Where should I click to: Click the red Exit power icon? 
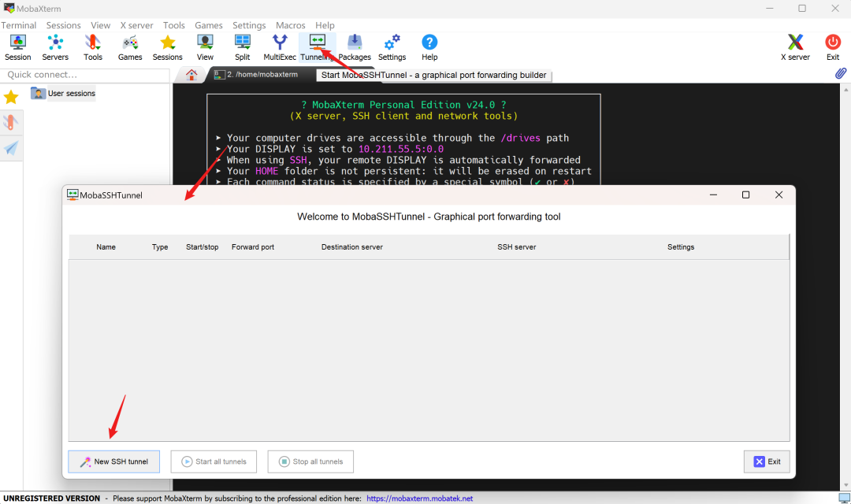[833, 47]
